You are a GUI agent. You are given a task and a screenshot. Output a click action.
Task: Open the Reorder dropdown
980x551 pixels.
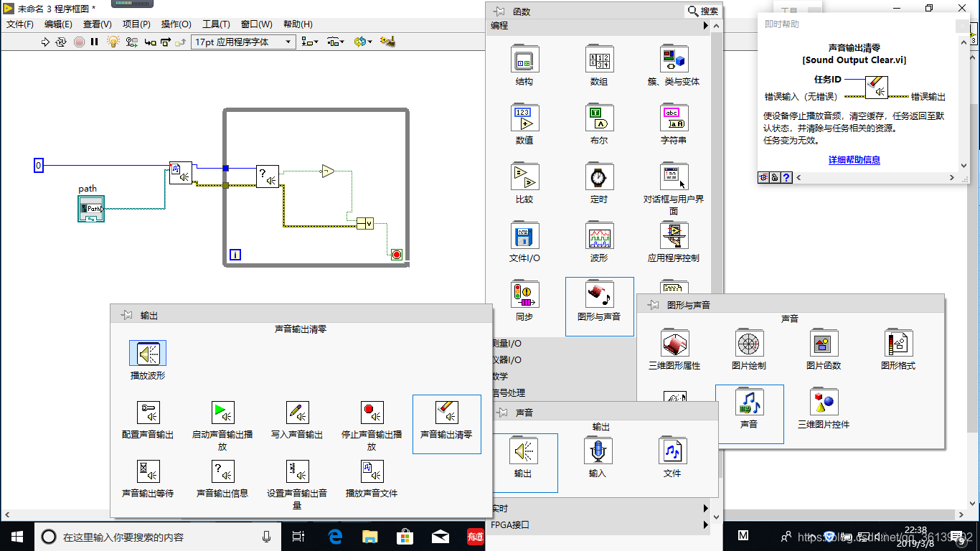tap(362, 42)
